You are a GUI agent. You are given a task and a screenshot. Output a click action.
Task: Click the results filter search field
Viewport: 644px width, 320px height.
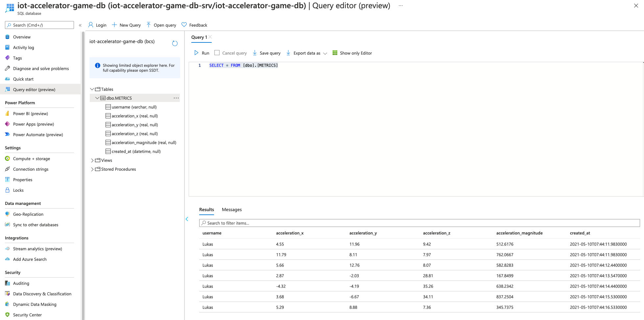click(x=419, y=223)
